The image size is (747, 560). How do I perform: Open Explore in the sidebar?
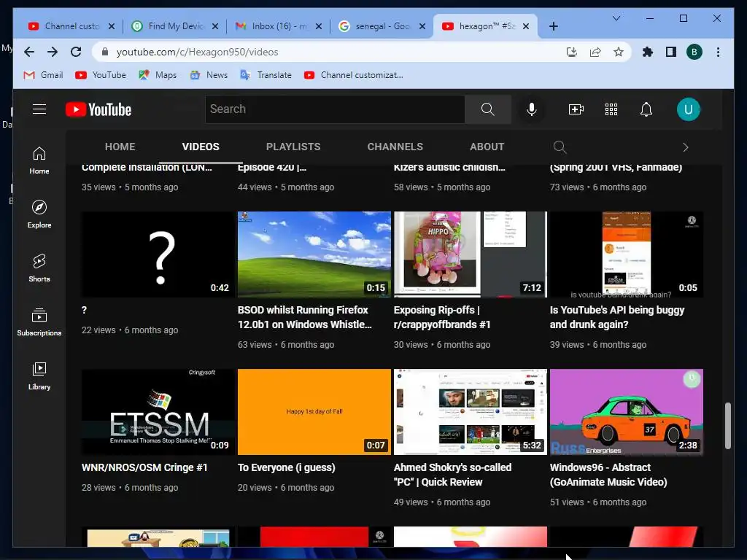(39, 215)
